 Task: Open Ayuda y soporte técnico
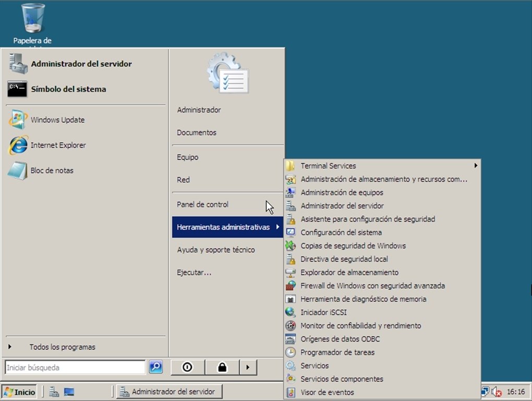[x=216, y=250]
